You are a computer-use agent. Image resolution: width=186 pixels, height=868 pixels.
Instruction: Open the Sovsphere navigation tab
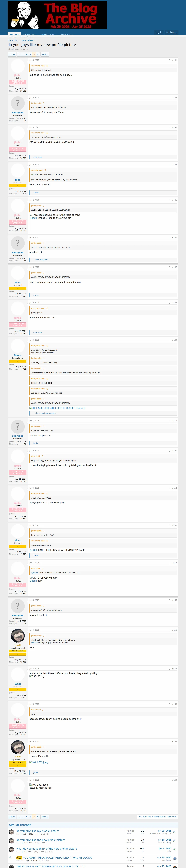pos(29,34)
